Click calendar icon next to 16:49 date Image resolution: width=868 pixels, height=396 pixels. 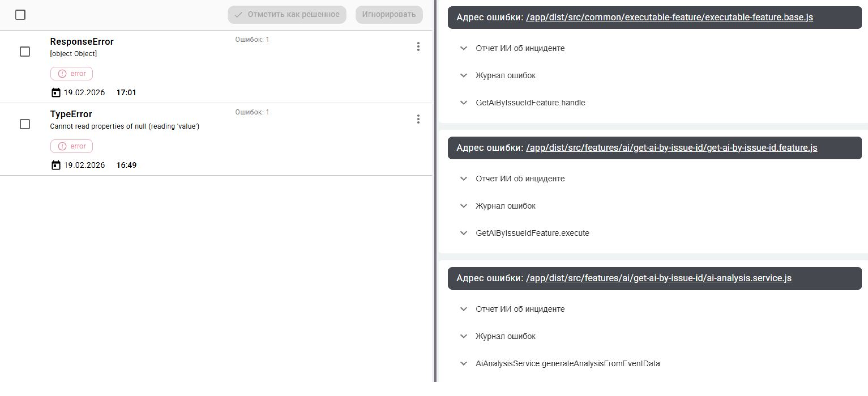coord(56,165)
